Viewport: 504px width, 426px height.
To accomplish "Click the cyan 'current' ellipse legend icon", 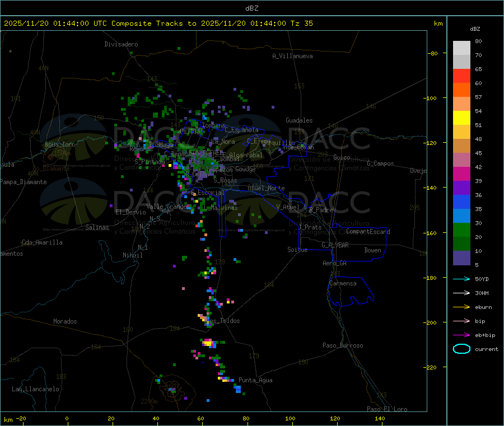I will [x=461, y=349].
